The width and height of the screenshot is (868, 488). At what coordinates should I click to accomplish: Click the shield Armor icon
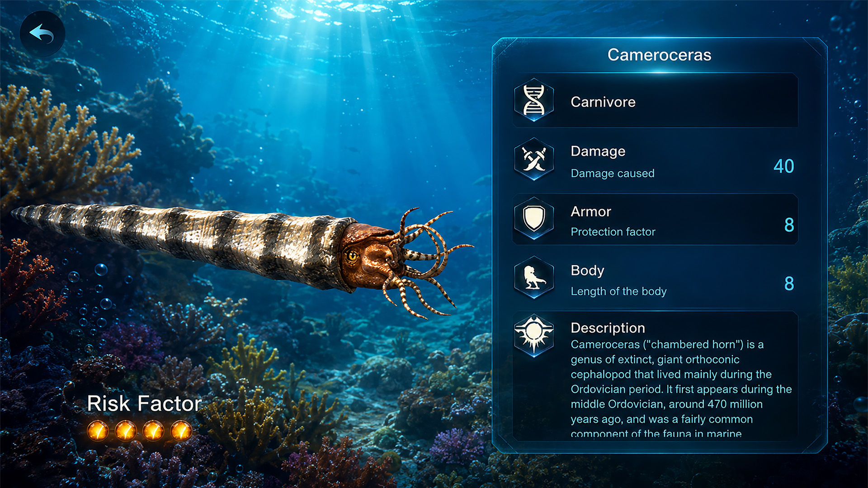pyautogui.click(x=534, y=218)
